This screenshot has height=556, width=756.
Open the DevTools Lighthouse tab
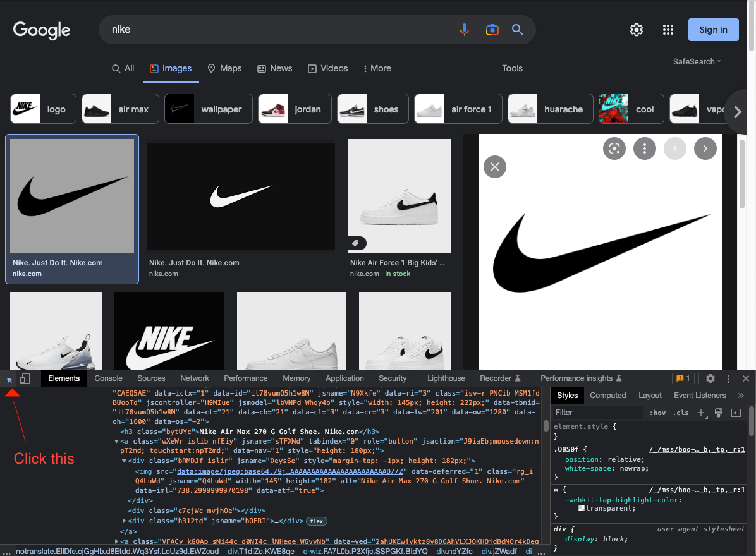446,378
